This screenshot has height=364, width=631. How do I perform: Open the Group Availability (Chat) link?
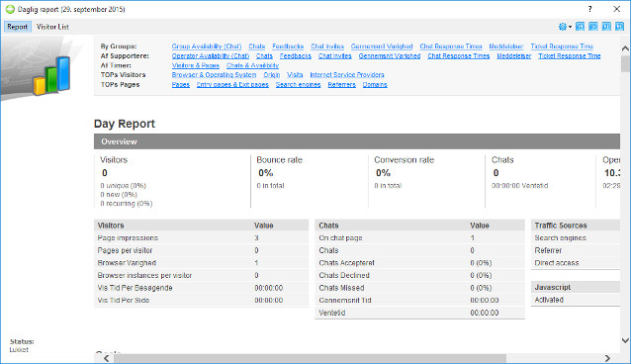pyautogui.click(x=207, y=46)
